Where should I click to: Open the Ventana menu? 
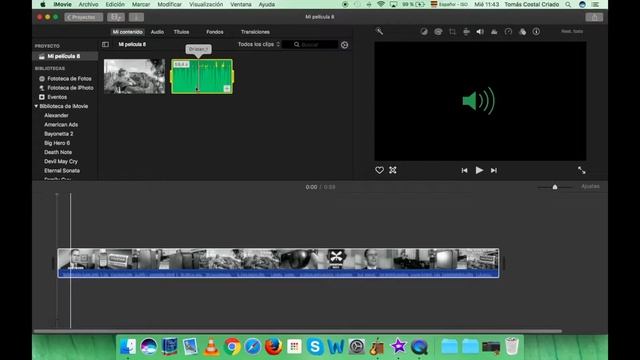[241, 4]
